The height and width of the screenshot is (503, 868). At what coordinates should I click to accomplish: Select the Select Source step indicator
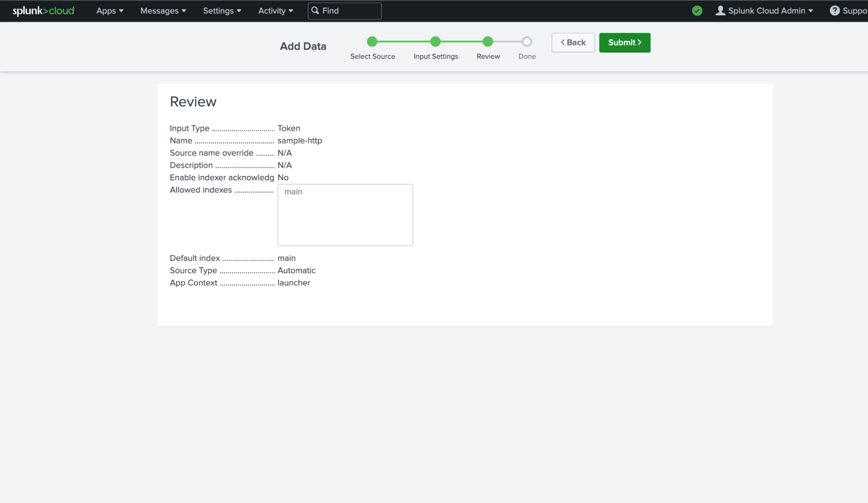point(372,41)
